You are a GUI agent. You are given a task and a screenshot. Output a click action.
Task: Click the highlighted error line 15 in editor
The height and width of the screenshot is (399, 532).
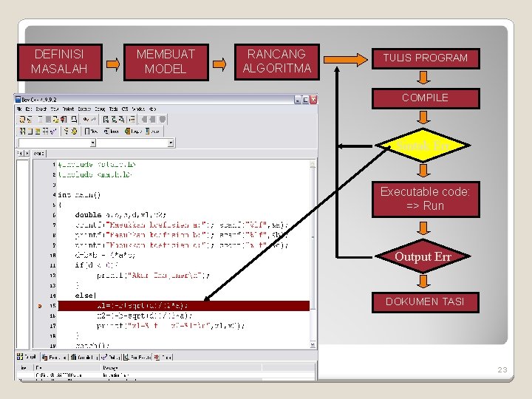pyautogui.click(x=183, y=306)
